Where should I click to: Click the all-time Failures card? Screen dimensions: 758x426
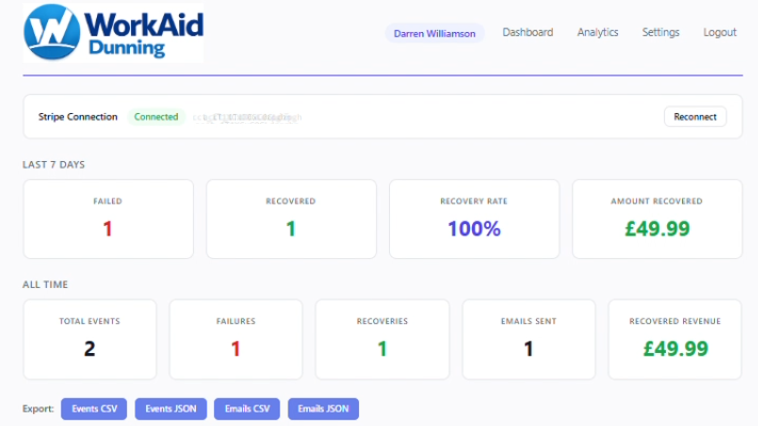(x=236, y=339)
